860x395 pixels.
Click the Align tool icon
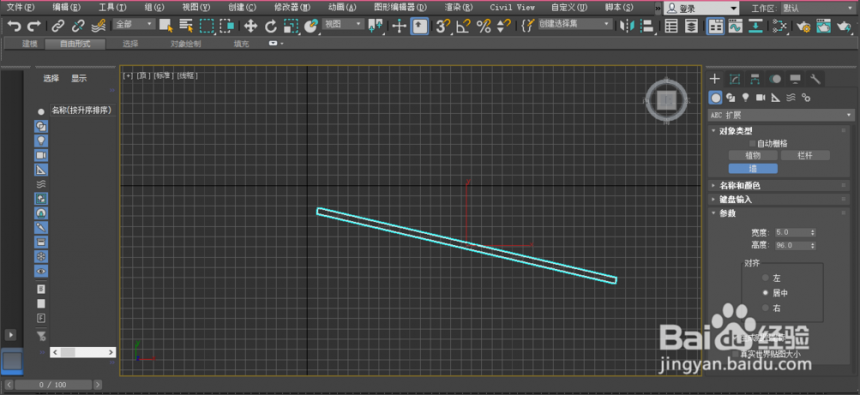pos(647,26)
